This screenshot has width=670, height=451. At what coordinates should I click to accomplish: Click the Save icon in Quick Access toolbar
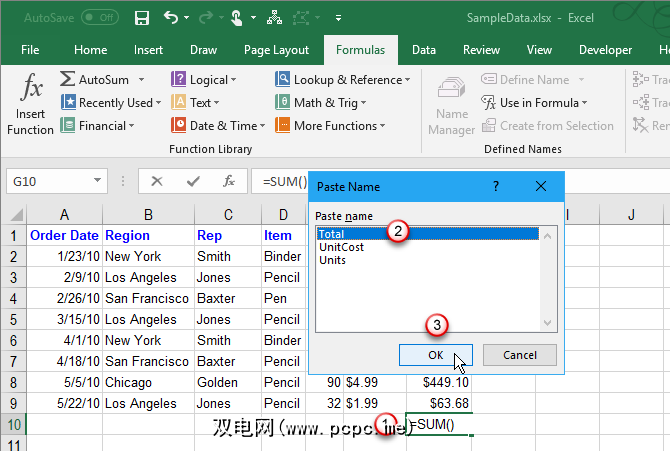pos(142,18)
